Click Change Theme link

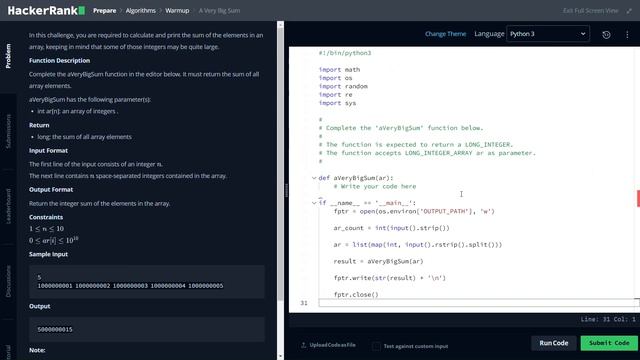pyautogui.click(x=445, y=34)
